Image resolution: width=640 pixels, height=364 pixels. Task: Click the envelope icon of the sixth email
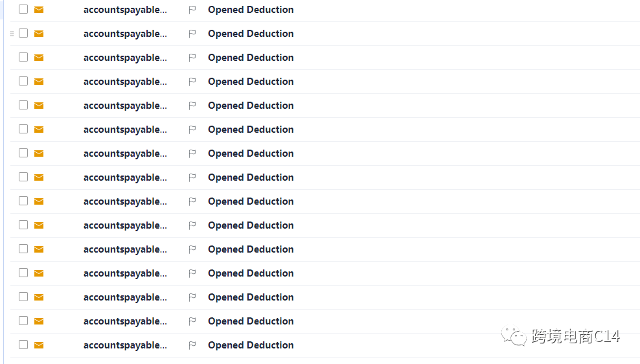point(39,130)
